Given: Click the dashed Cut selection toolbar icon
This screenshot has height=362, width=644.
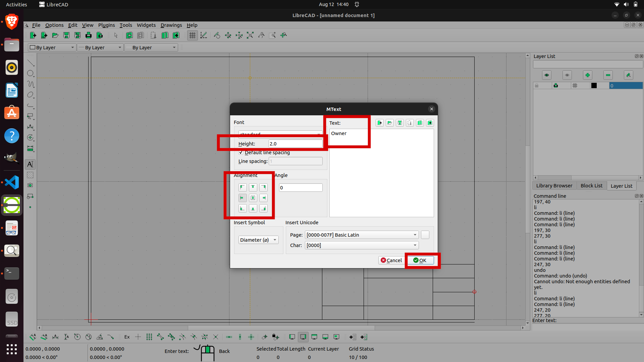Looking at the screenshot, I should [153, 35].
